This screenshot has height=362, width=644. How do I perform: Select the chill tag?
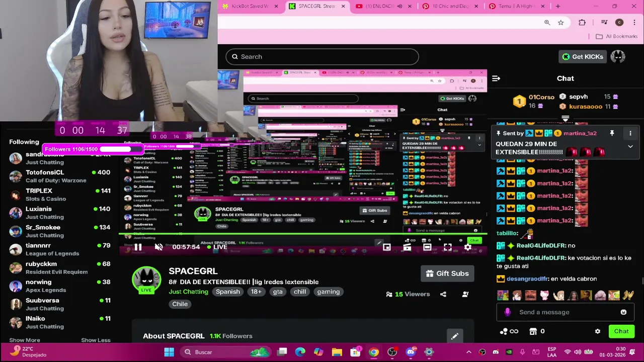300,292
